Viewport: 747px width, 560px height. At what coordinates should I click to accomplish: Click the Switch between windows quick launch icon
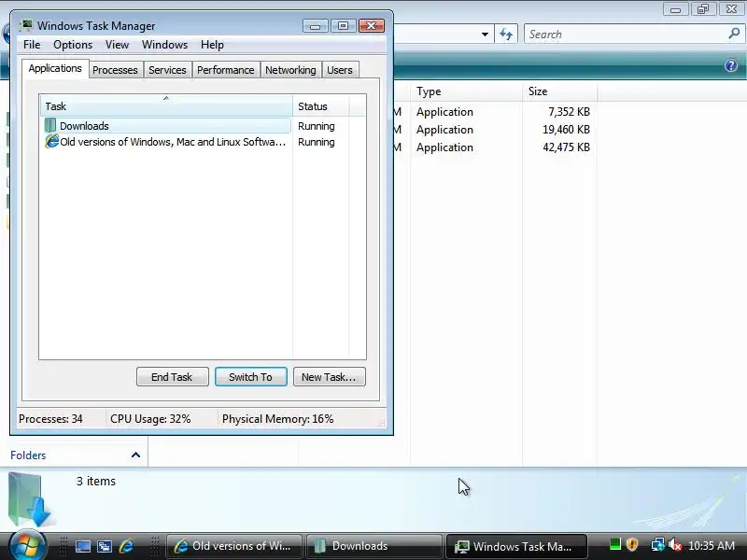(105, 546)
